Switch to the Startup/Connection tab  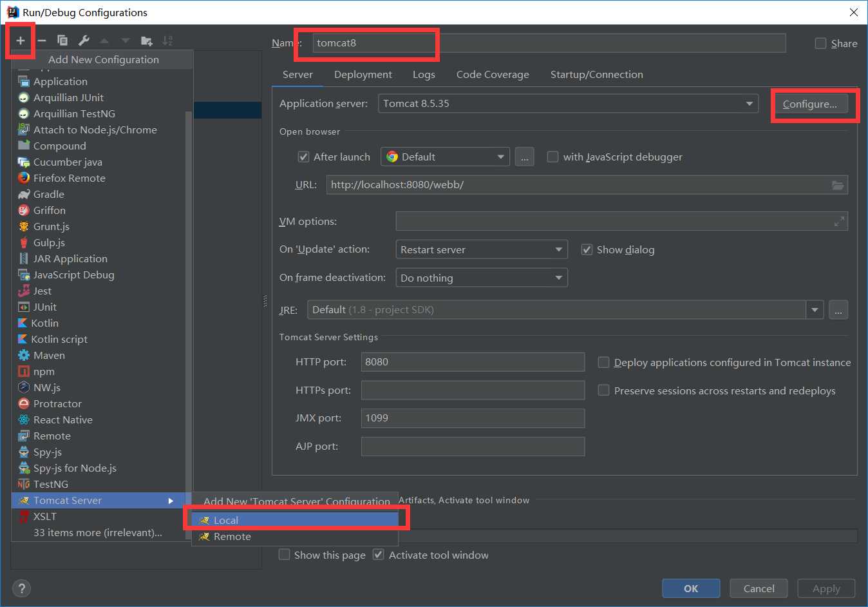click(x=596, y=74)
